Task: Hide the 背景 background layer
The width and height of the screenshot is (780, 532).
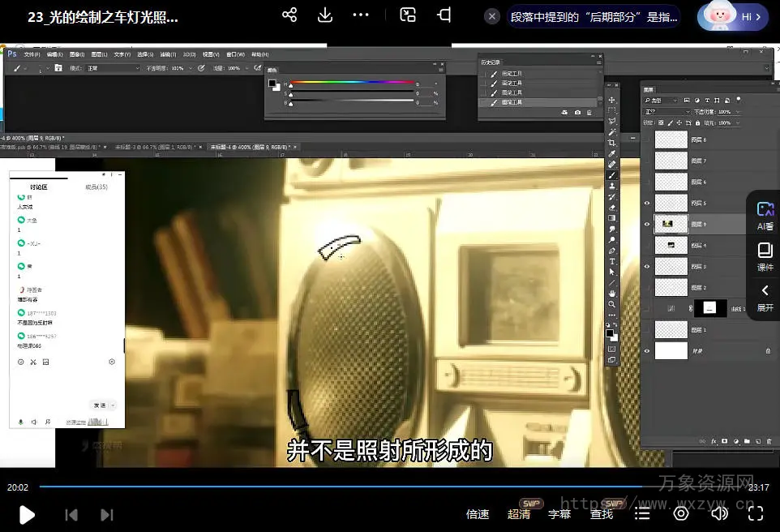Action: [647, 350]
